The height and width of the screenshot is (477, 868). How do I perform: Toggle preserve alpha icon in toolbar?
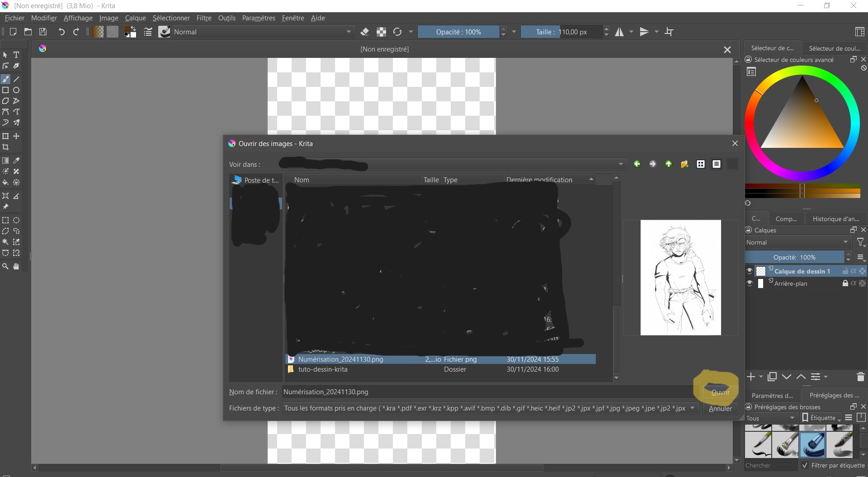click(381, 32)
